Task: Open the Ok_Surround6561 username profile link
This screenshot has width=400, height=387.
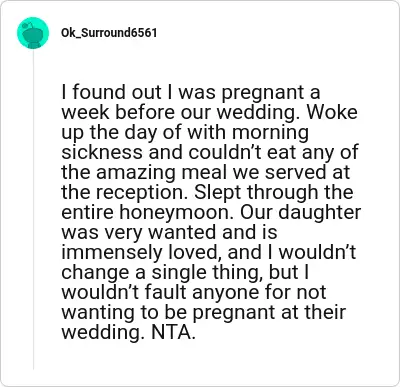Action: pos(109,33)
